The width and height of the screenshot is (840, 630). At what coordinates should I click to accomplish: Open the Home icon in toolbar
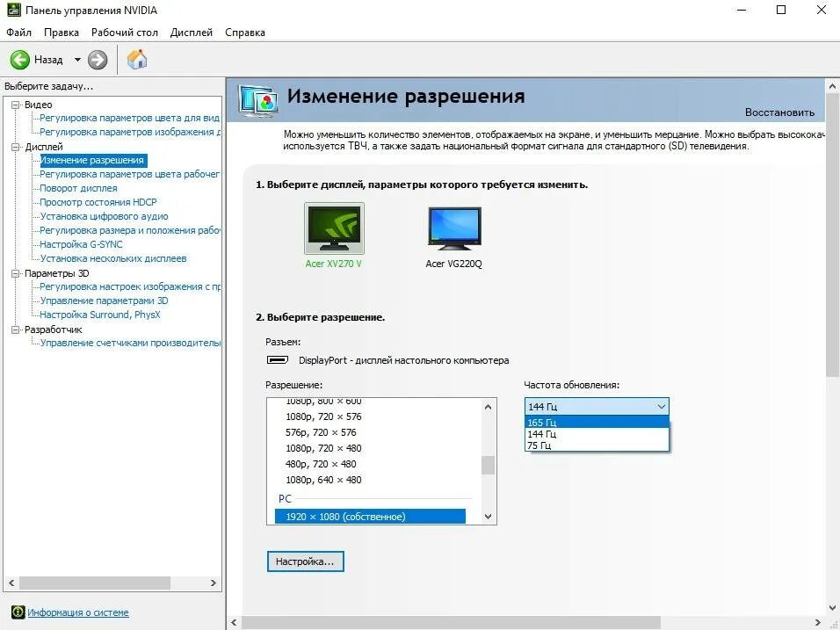[137, 59]
